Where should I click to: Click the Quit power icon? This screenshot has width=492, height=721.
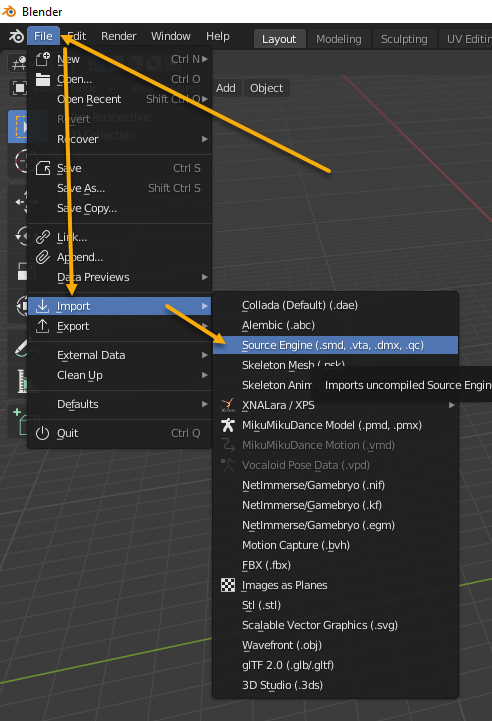43,433
